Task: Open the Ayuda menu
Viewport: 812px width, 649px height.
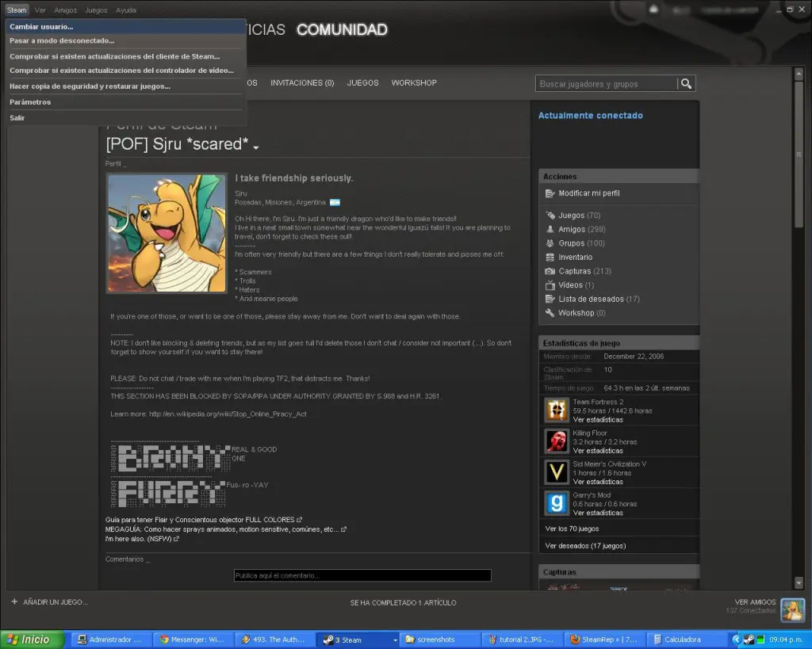Action: [126, 10]
